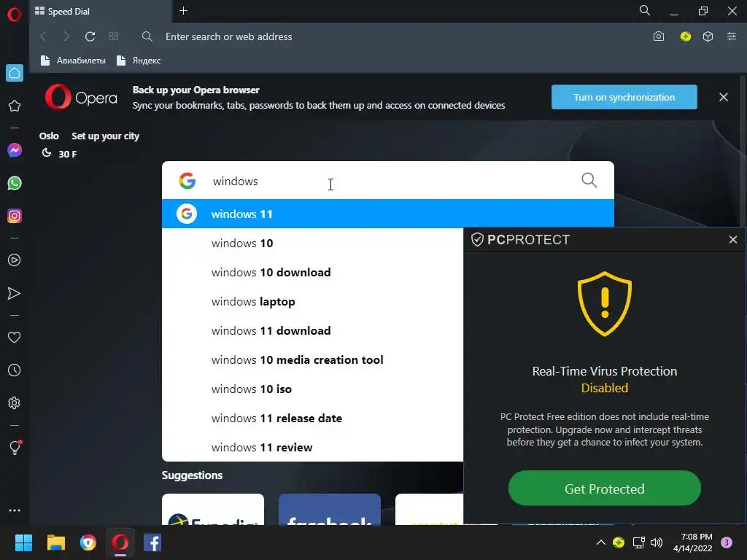Open Bookmarks star in sidebar
747x560 pixels.
[x=15, y=106]
